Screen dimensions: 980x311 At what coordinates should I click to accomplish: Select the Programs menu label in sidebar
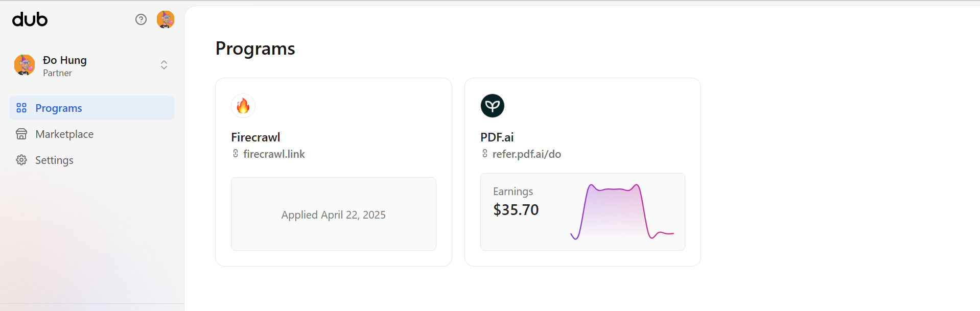[x=59, y=108]
